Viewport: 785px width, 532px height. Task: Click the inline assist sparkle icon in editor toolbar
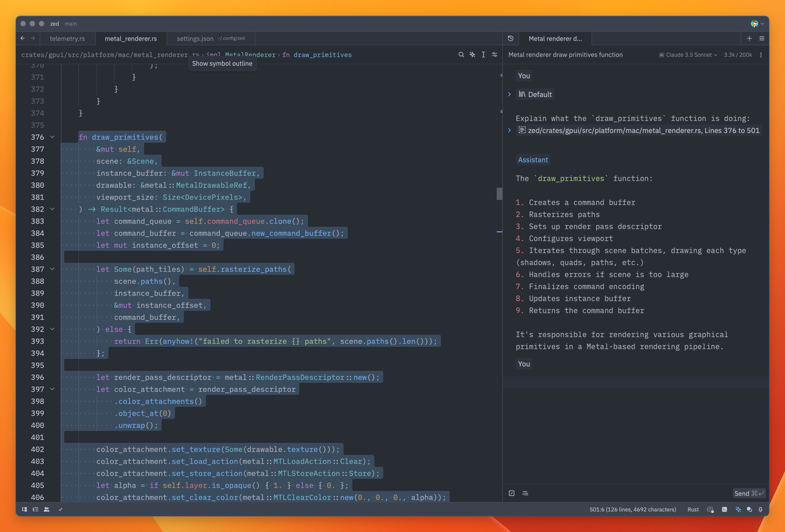pyautogui.click(x=472, y=54)
